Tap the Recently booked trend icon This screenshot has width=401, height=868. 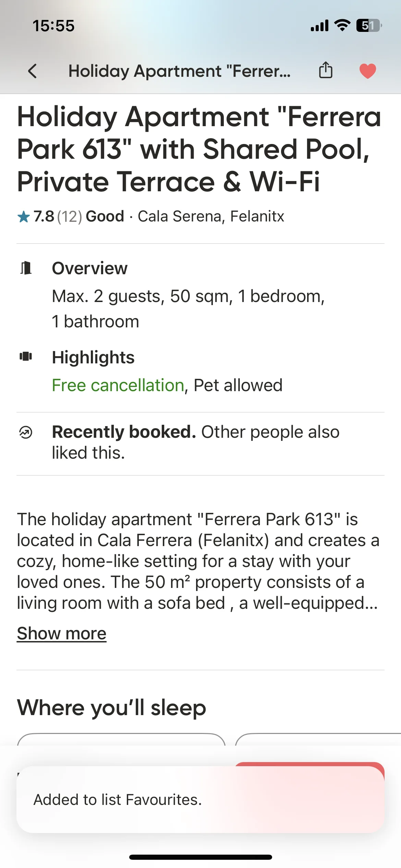pos(26,432)
